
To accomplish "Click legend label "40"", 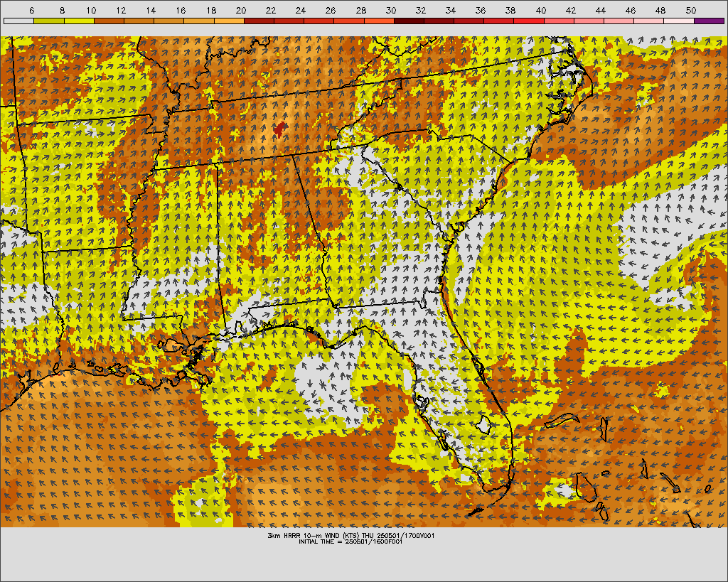I will pos(540,10).
